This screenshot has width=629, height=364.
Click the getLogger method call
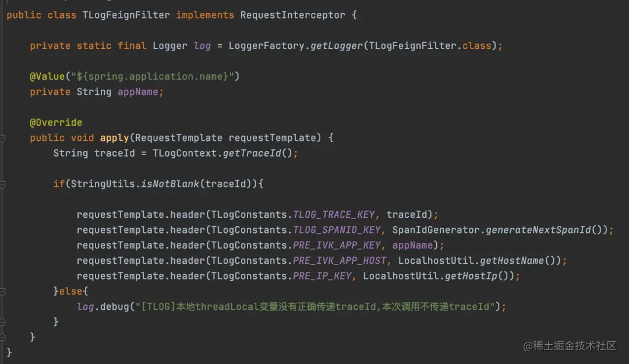337,46
